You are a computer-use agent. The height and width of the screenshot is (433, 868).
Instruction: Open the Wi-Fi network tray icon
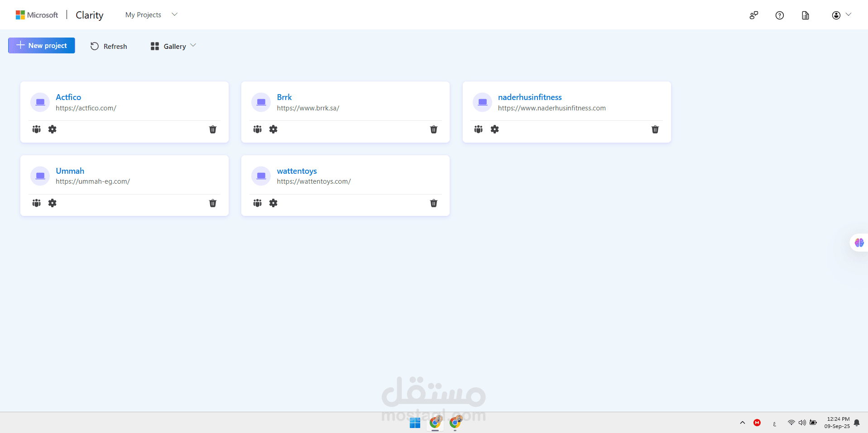(x=791, y=423)
